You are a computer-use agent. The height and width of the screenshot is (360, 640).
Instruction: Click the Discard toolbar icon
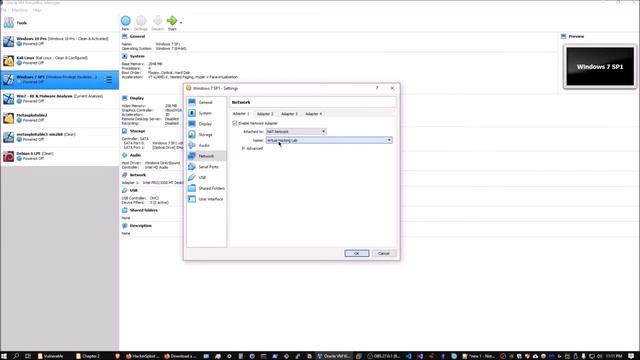(158, 21)
